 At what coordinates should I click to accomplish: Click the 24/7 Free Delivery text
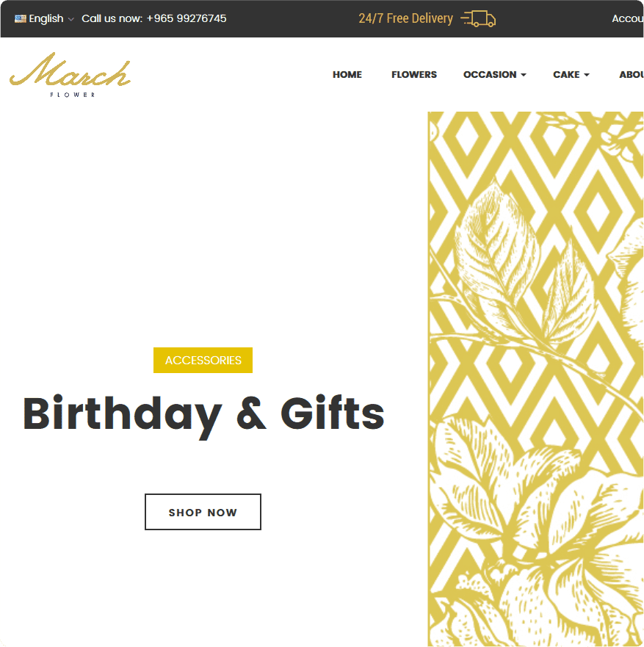pos(405,18)
